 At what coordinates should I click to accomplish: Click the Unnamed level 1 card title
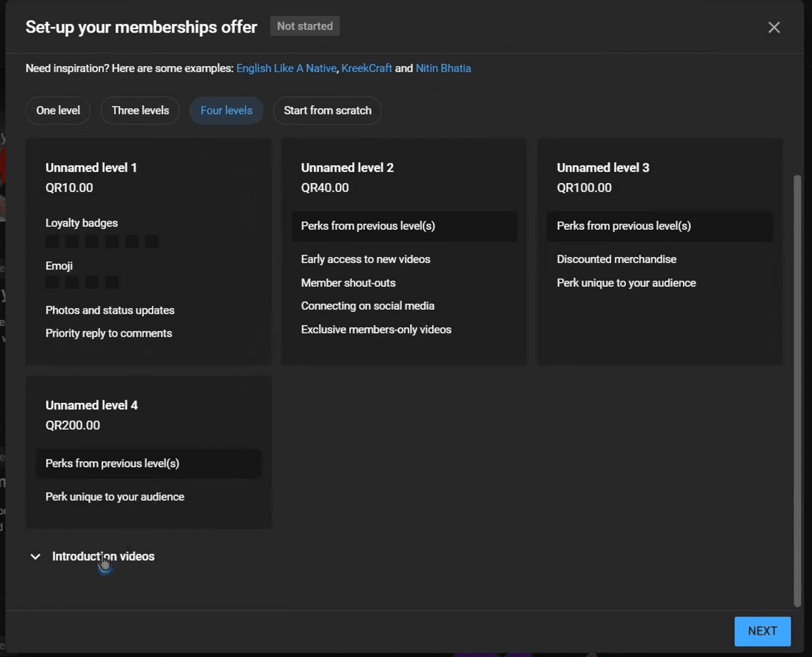pos(91,168)
